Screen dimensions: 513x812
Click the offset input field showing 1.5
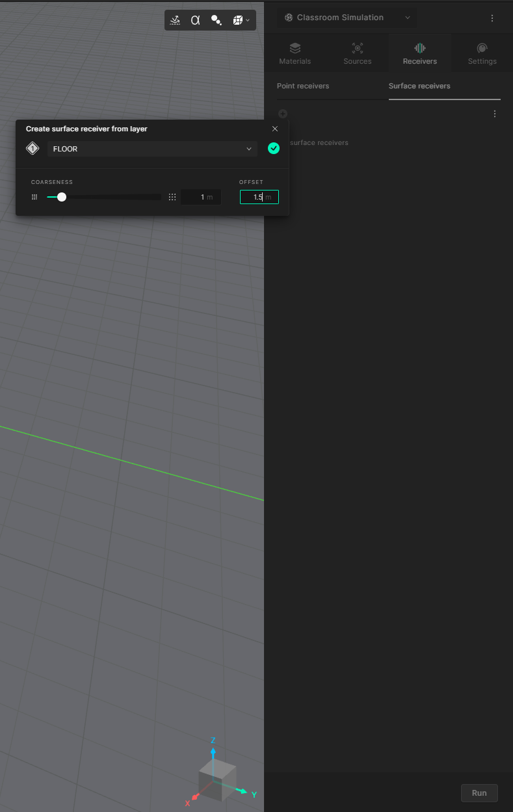(x=259, y=197)
